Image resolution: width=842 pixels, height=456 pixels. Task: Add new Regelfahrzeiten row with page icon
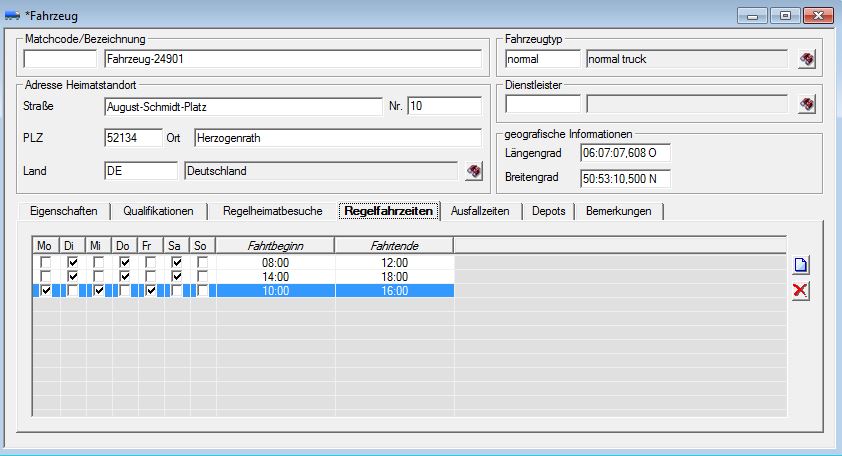point(800,266)
